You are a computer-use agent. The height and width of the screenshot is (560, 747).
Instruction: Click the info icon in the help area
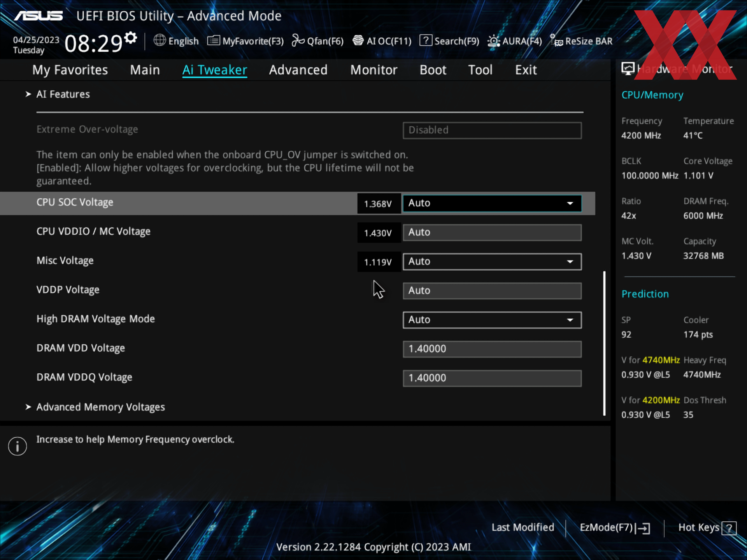tap(18, 446)
